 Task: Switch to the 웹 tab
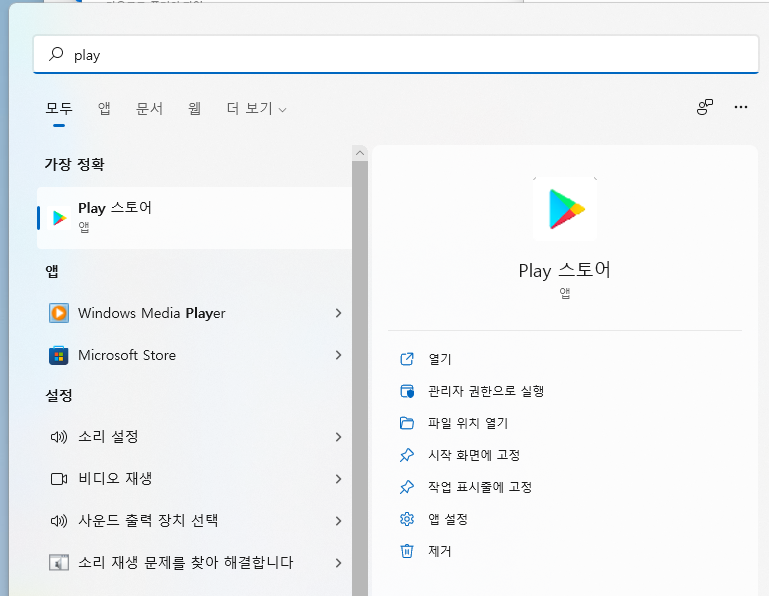(194, 108)
